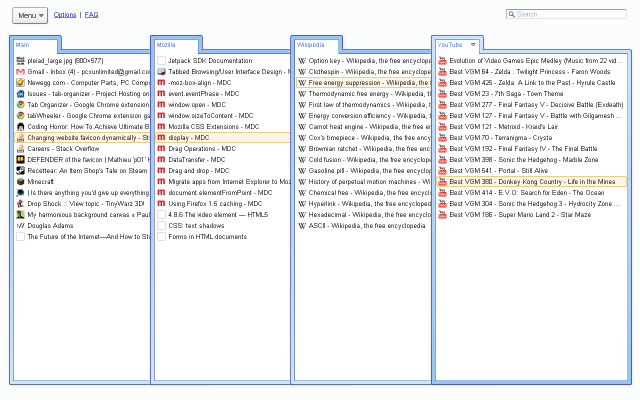Click blank favicon box beside 4.8.6 The video element

point(162,215)
